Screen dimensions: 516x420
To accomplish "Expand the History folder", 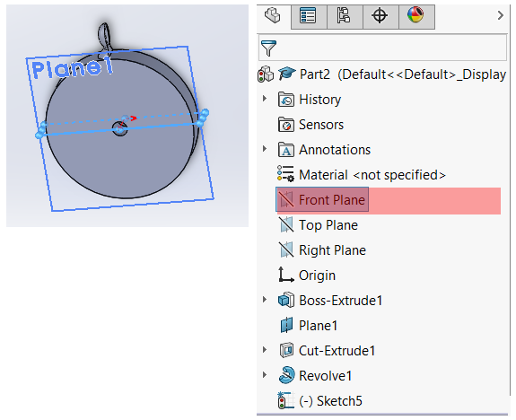I will [264, 99].
